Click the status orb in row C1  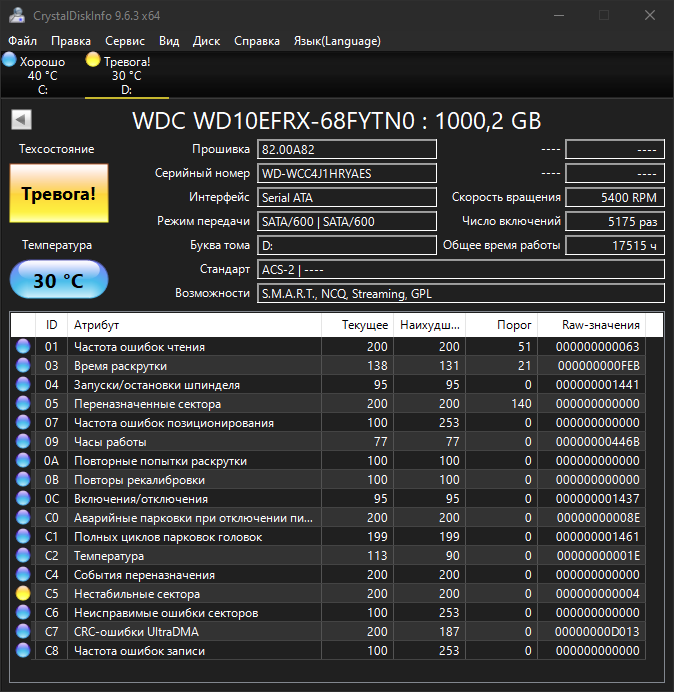[23, 536]
